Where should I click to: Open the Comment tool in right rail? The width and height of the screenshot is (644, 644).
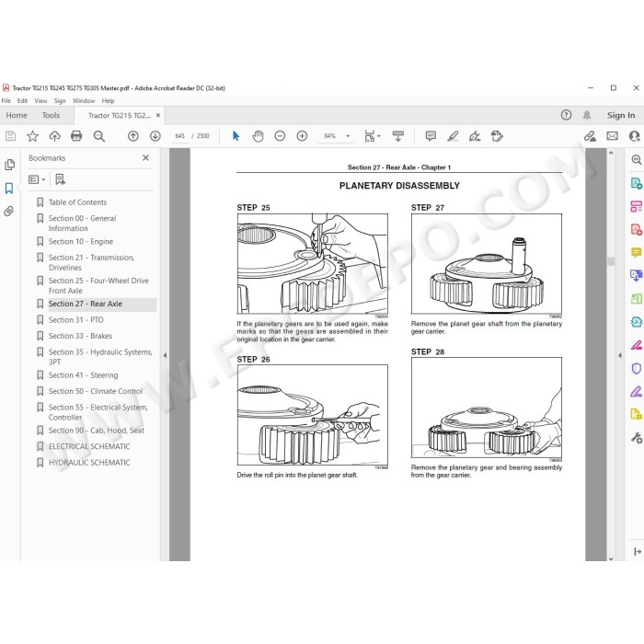637,252
